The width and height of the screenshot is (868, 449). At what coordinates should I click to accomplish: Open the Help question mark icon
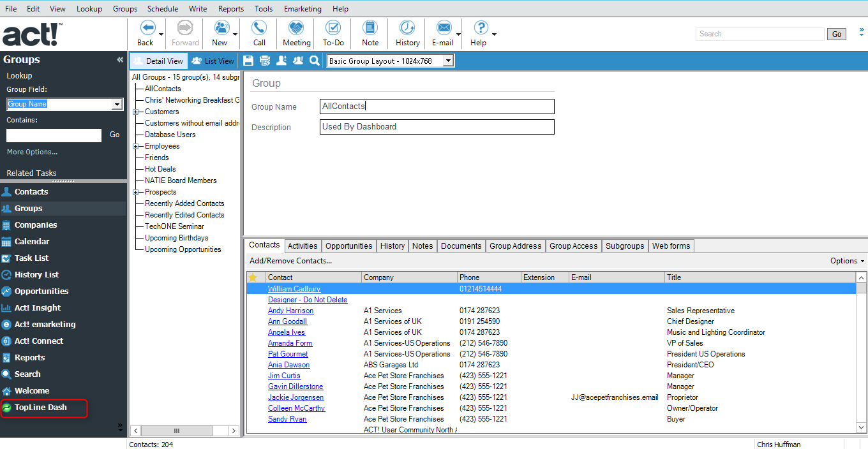(x=481, y=28)
